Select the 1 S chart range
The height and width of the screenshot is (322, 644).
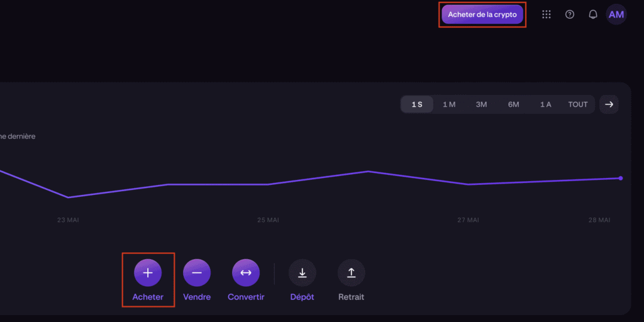[417, 104]
